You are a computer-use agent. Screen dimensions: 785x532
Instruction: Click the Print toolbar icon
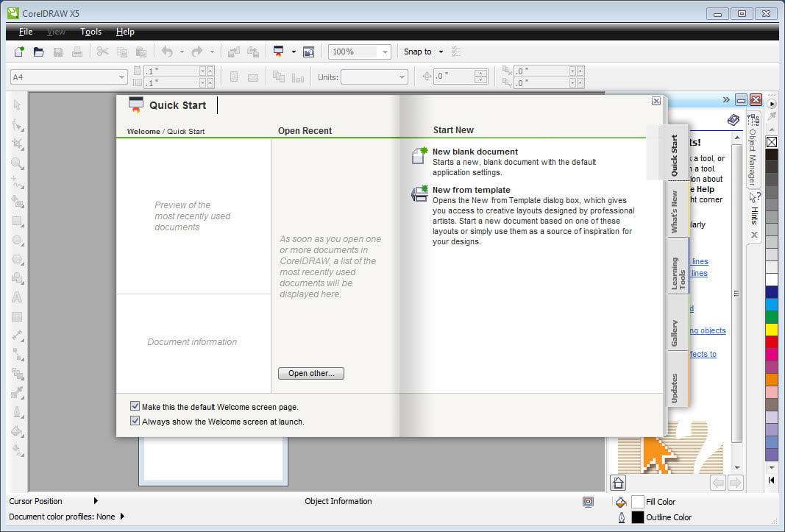(77, 52)
